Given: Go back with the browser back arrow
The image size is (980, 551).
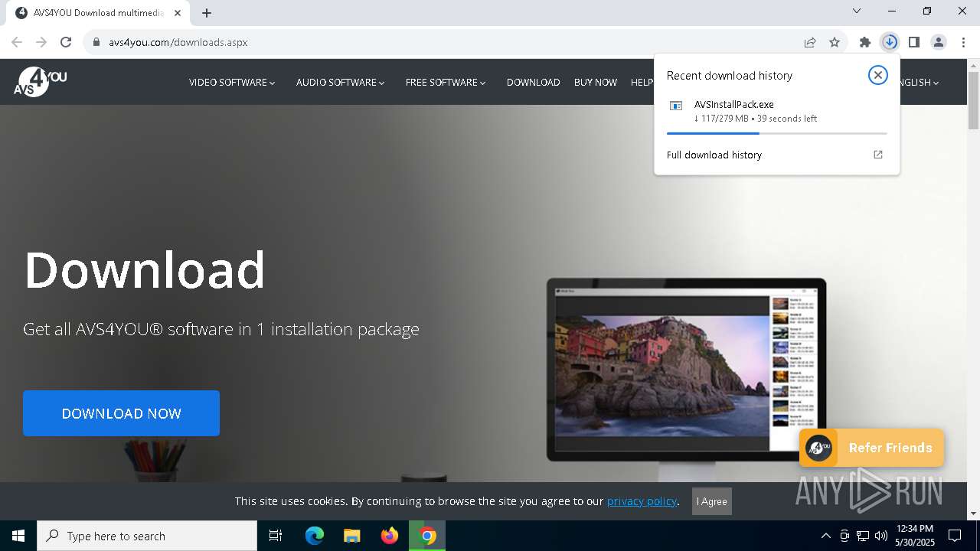Looking at the screenshot, I should [x=17, y=42].
